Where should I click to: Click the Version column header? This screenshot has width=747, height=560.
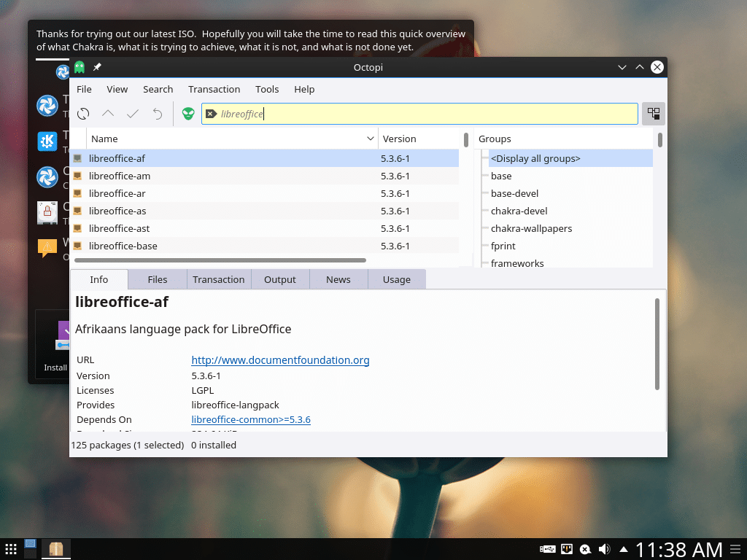pos(418,139)
